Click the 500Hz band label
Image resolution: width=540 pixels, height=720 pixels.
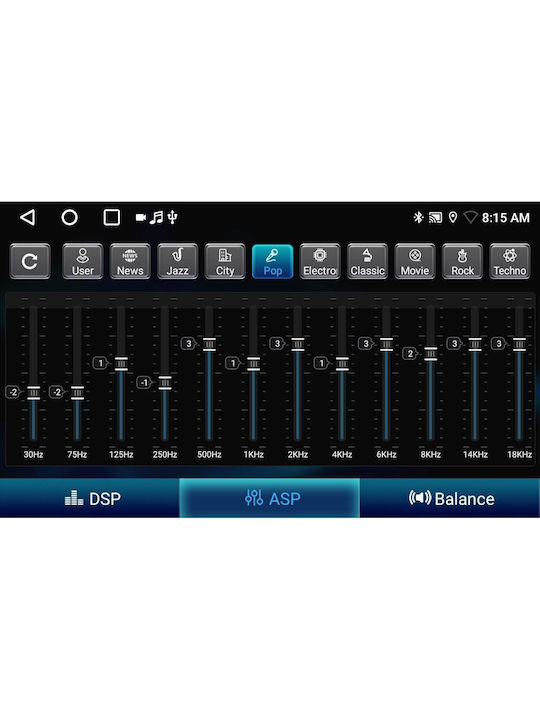click(x=209, y=455)
